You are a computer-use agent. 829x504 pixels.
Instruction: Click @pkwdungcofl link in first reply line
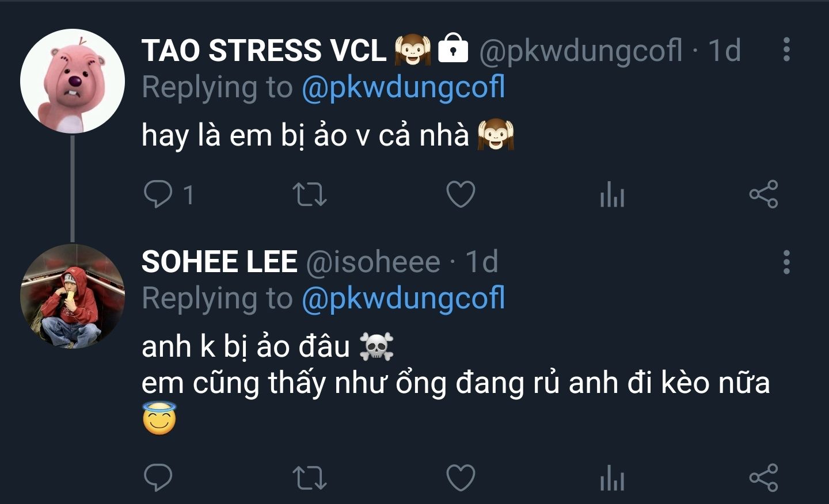point(403,87)
